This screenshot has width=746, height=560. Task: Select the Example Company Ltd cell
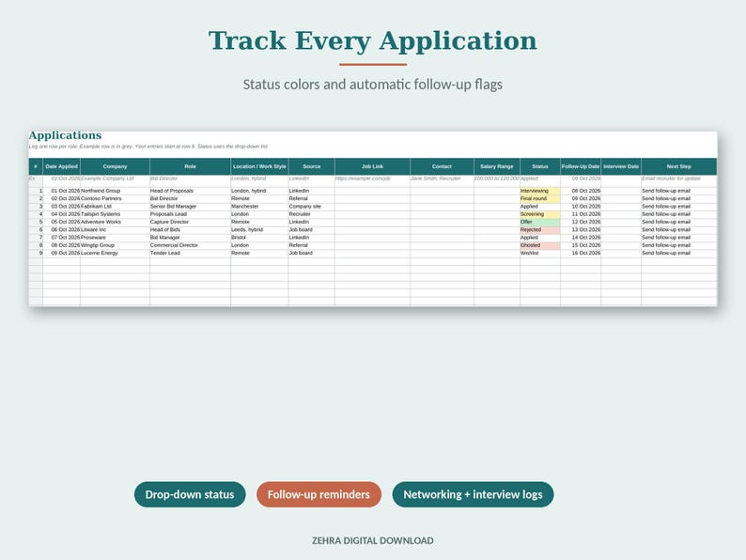pyautogui.click(x=116, y=179)
